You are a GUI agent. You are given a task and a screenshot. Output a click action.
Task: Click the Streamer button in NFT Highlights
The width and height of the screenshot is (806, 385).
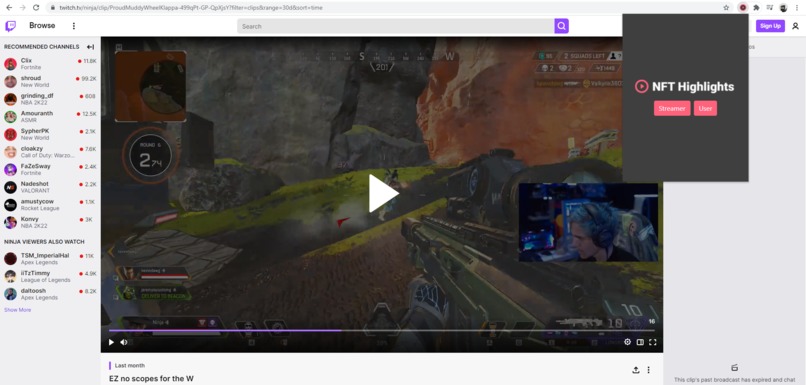(672, 108)
